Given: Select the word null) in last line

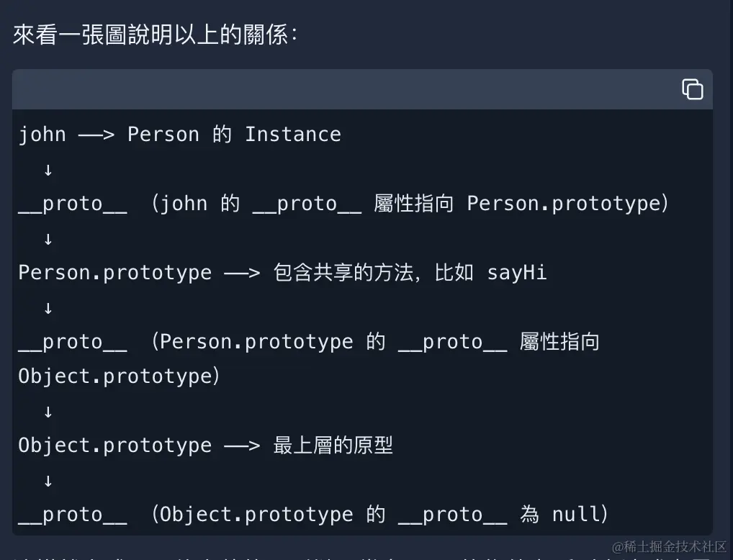Looking at the screenshot, I should click(580, 514).
